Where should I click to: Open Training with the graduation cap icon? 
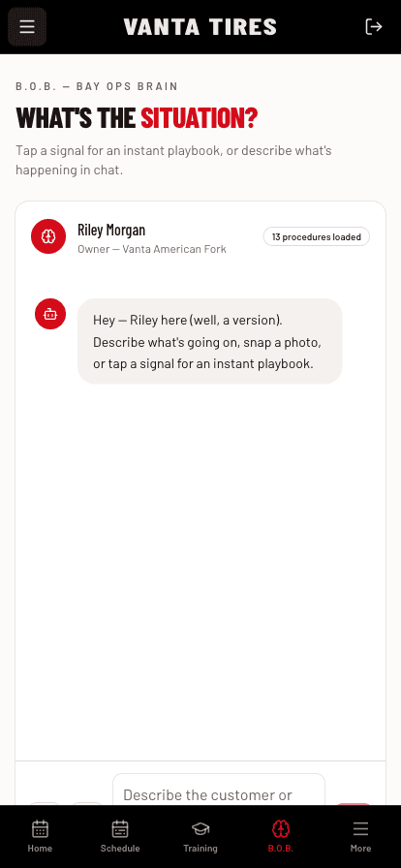(x=200, y=836)
